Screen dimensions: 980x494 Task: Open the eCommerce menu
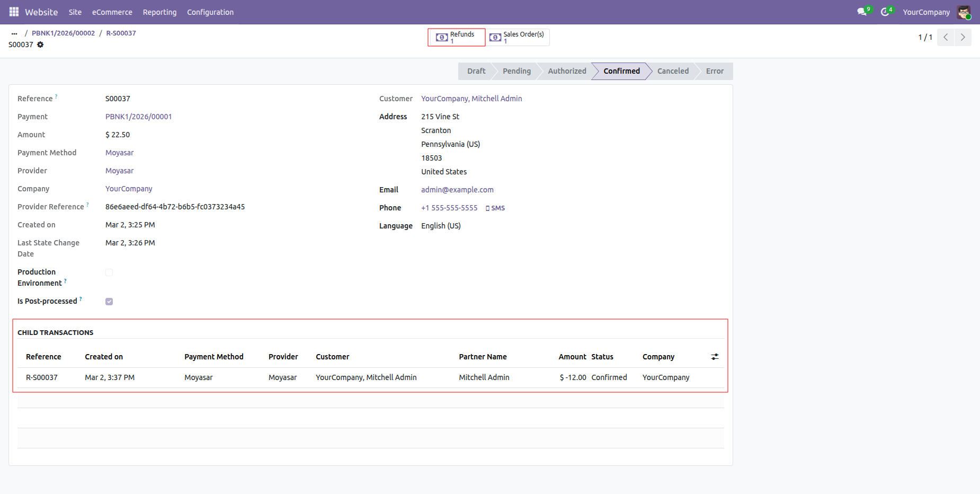pyautogui.click(x=112, y=12)
